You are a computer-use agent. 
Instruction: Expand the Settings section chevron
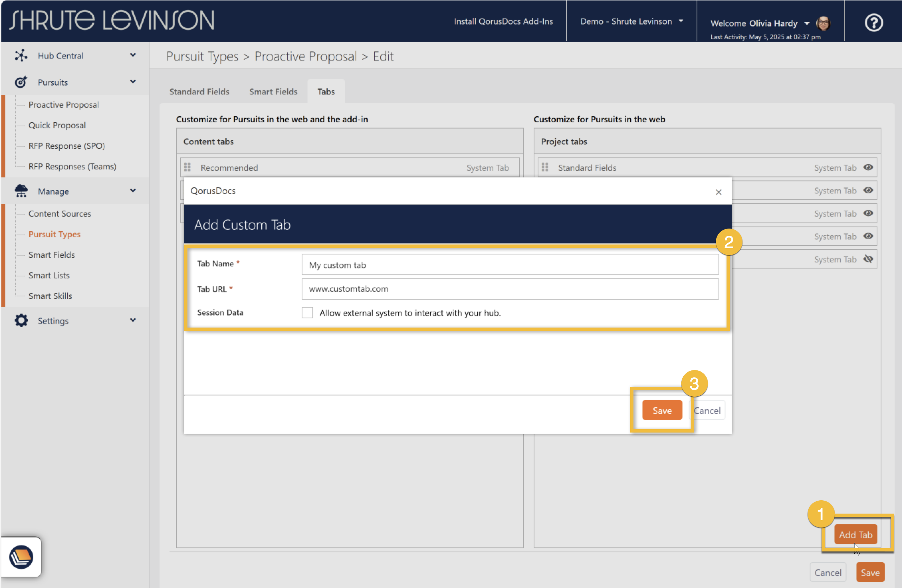click(x=133, y=321)
